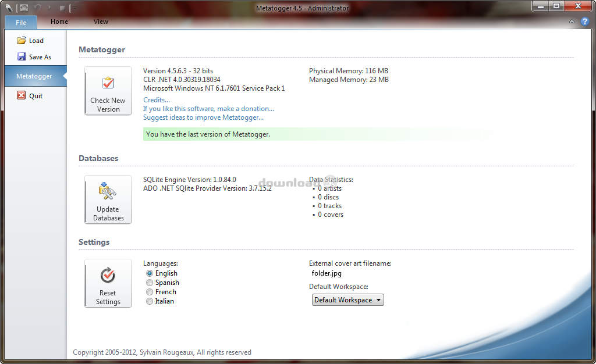Click the 'Databases' section heading

[x=98, y=158]
